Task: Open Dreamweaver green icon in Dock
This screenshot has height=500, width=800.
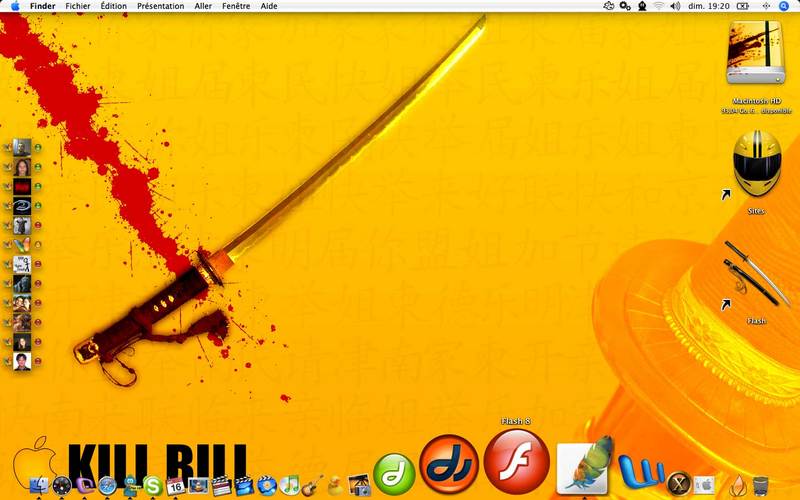Action: click(x=394, y=474)
